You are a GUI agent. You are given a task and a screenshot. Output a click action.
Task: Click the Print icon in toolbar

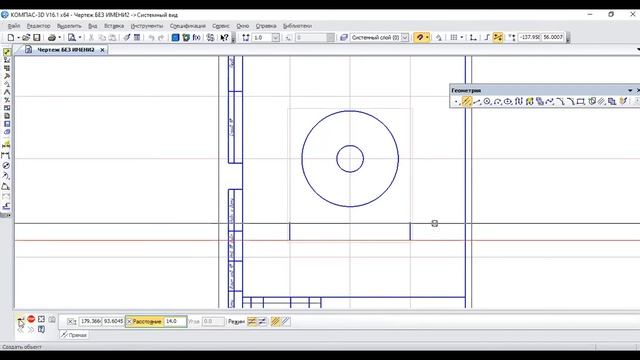52,38
